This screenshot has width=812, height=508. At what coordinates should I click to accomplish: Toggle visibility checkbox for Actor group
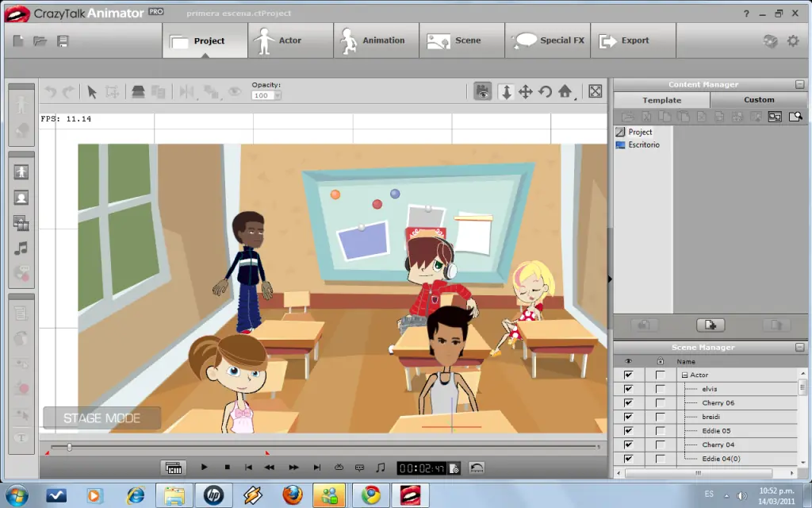pos(628,375)
